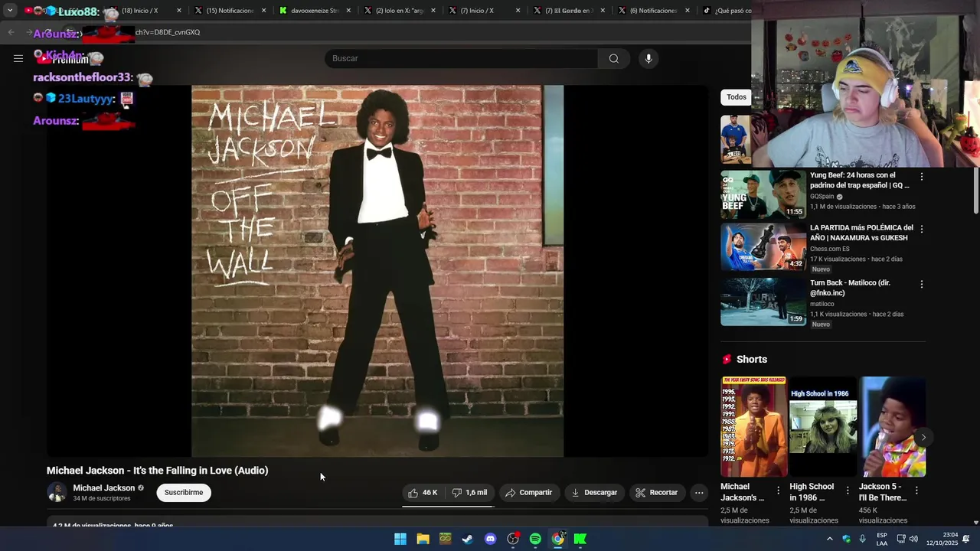Image resolution: width=980 pixels, height=551 pixels.
Task: Open Chrome from the taskbar
Action: coord(558,539)
